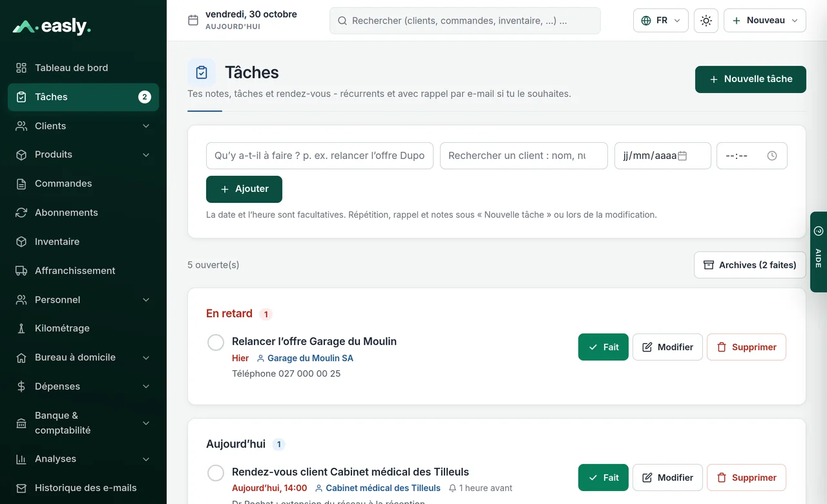827x504 pixels.
Task: Click the time input field
Action: tap(752, 156)
